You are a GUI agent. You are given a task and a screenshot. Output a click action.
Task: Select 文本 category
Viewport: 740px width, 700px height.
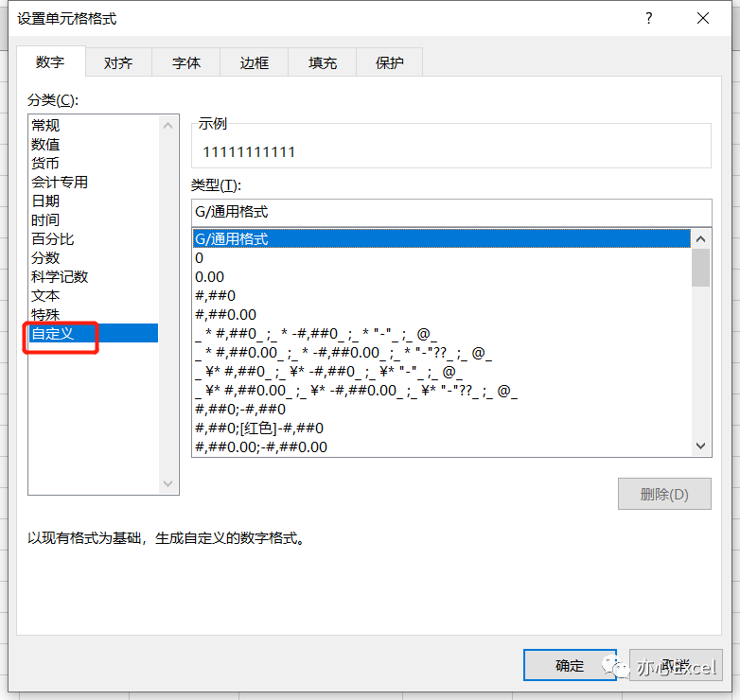click(x=94, y=295)
